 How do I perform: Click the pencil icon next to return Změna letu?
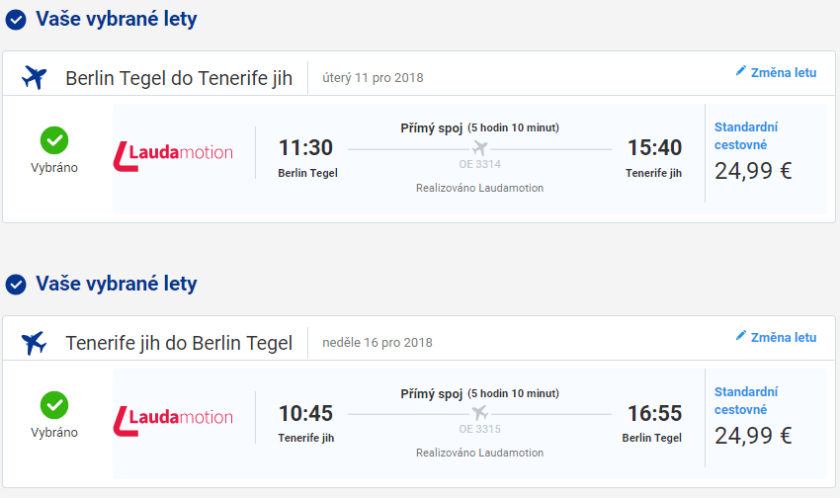[x=741, y=336]
